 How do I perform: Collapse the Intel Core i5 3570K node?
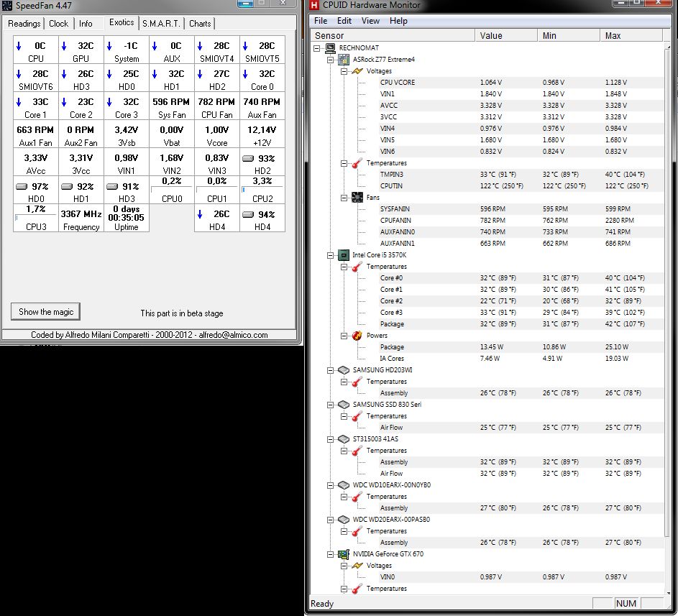pyautogui.click(x=330, y=255)
